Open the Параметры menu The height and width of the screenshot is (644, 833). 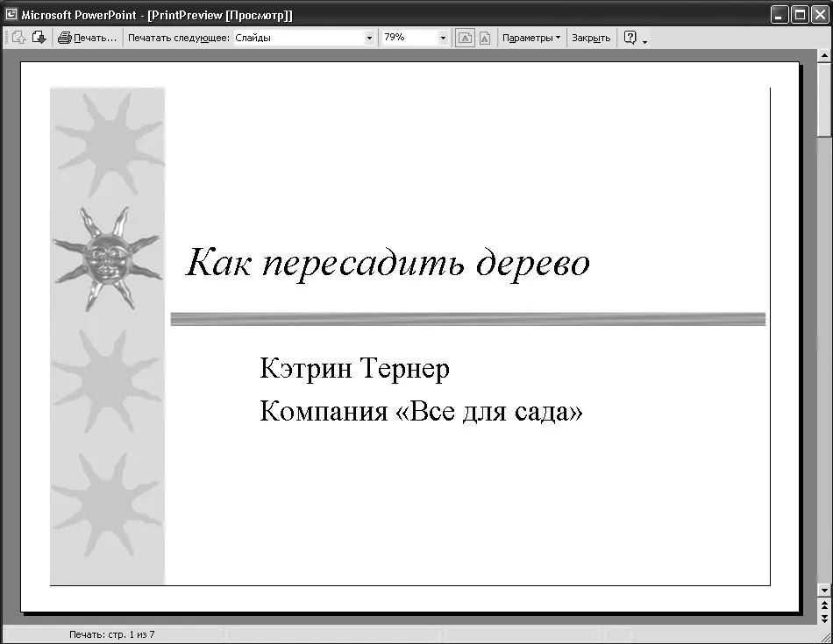tap(531, 38)
